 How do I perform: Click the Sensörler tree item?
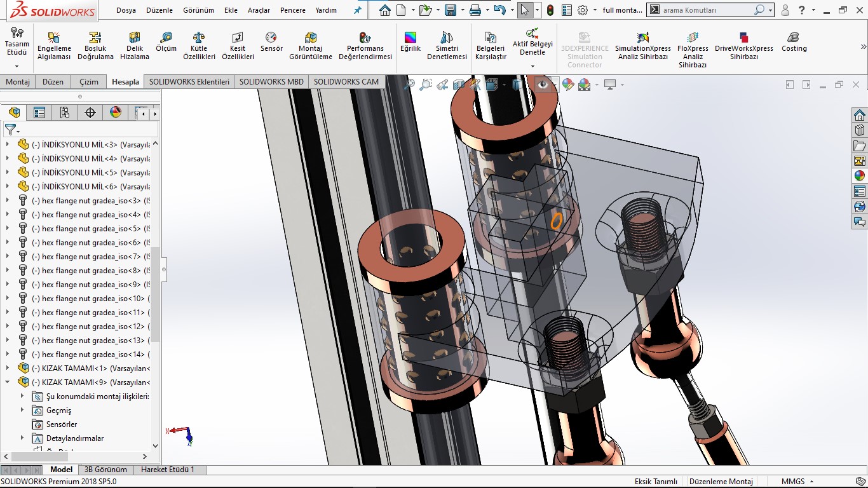coord(62,424)
